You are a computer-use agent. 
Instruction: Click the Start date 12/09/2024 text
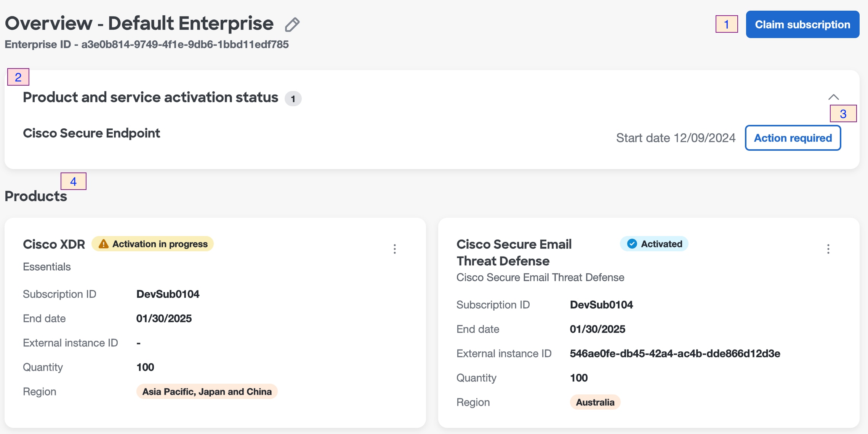point(676,138)
